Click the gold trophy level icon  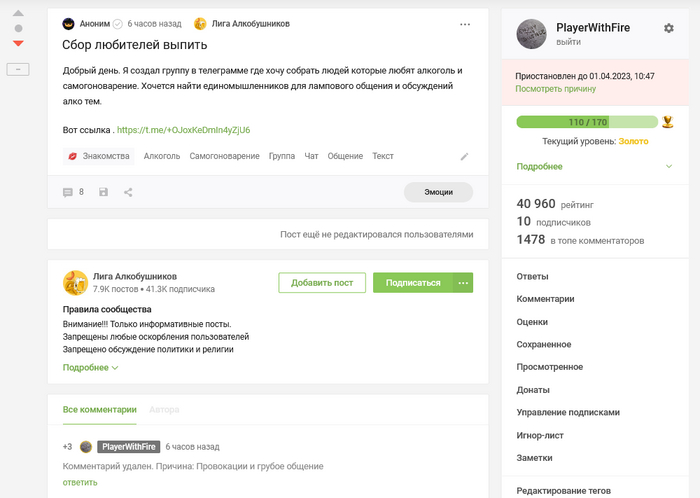point(668,123)
